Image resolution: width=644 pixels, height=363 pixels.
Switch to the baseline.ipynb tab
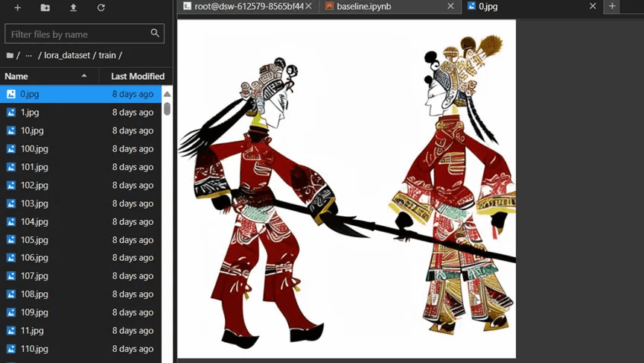389,6
